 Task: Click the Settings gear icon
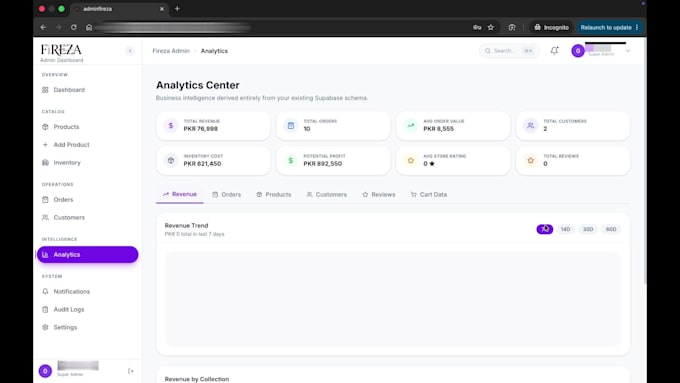45,327
